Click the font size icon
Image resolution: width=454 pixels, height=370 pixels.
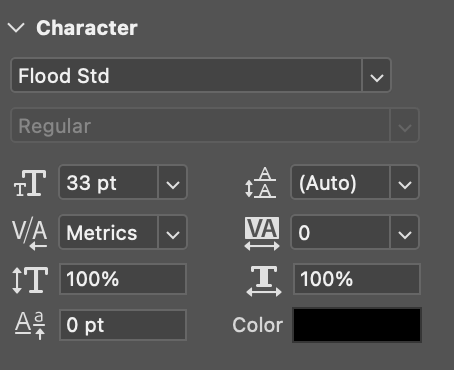(x=30, y=183)
